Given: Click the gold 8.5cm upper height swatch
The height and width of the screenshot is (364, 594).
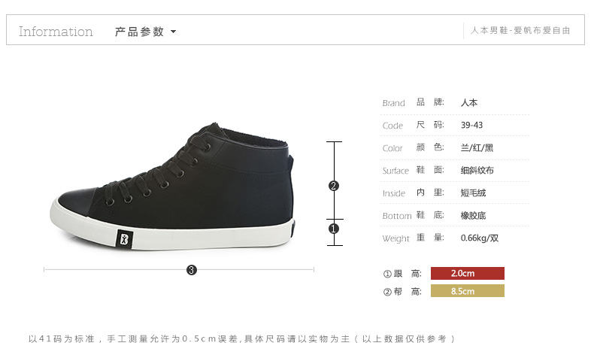Looking at the screenshot, I should (468, 291).
